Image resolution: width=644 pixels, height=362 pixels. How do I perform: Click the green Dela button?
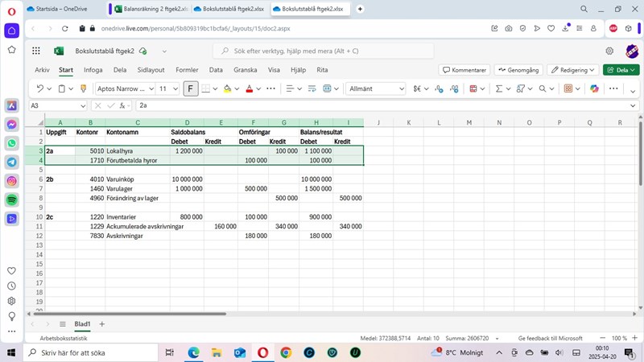pos(621,70)
